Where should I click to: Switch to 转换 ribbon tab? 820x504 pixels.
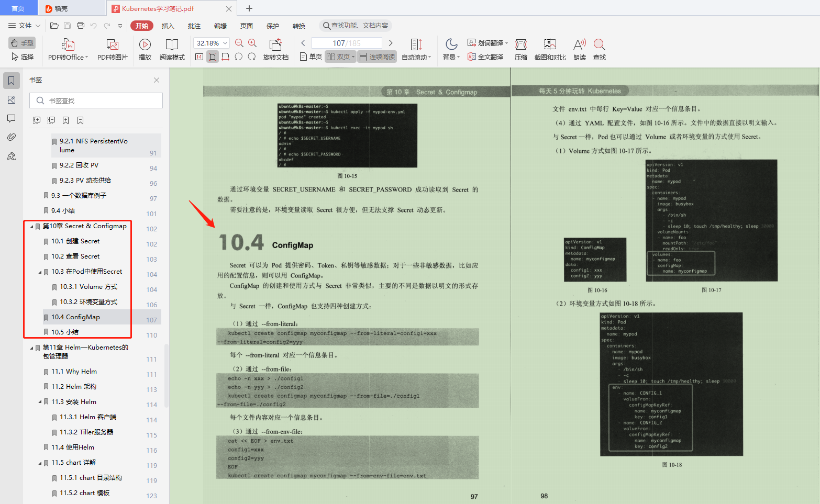pos(299,26)
